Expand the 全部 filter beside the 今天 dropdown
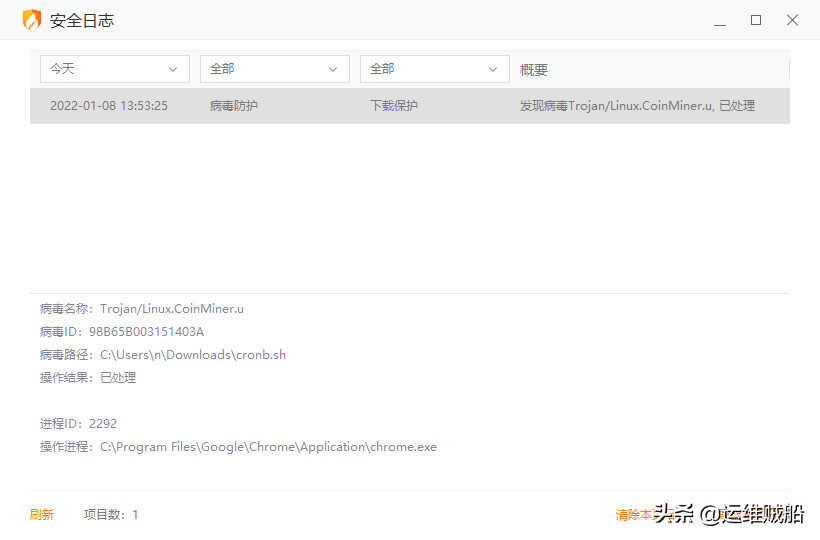820x540 pixels. 275,69
